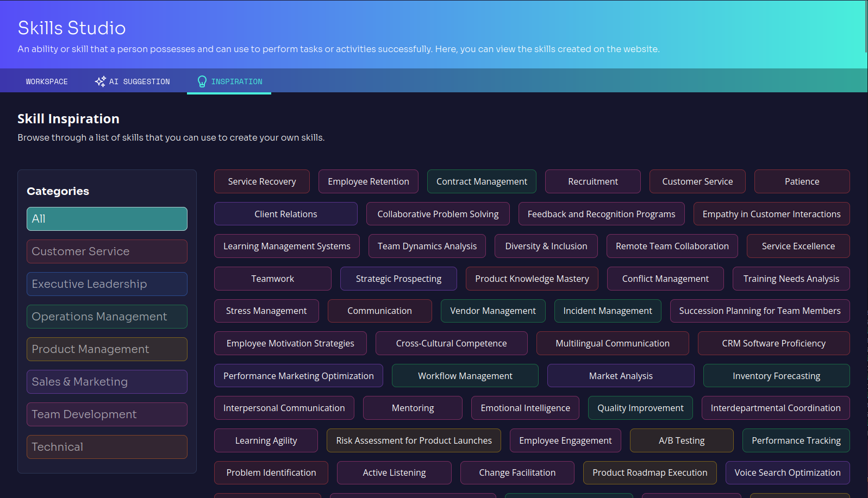Filter by Customer Service category
This screenshot has width=868, height=498.
[x=107, y=251]
